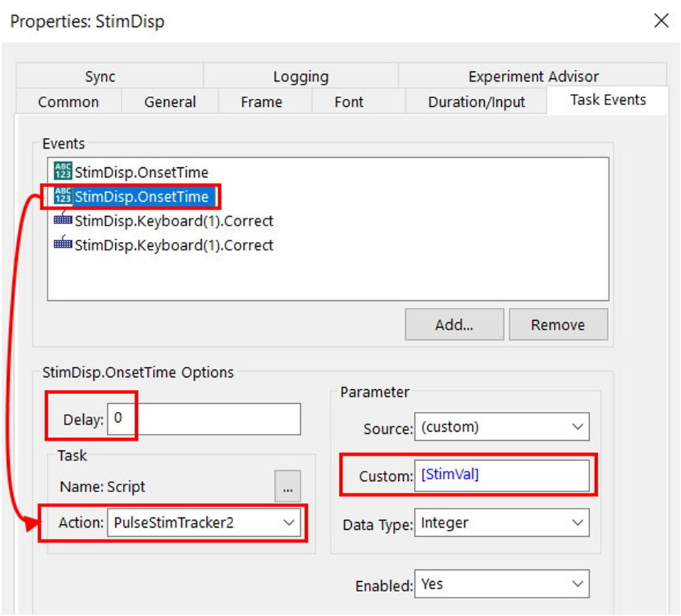
Task: Select the General tab
Action: pyautogui.click(x=170, y=102)
